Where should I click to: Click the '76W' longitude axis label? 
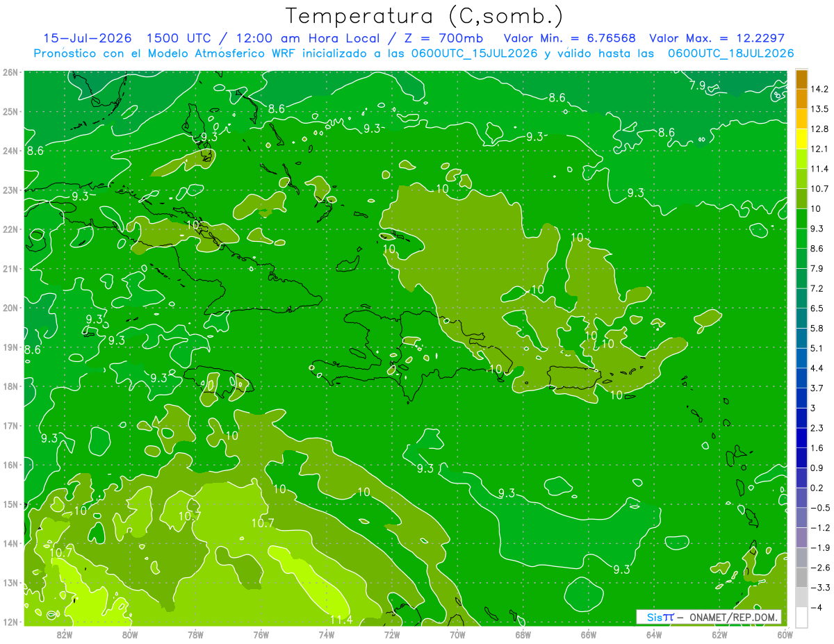coord(261,634)
